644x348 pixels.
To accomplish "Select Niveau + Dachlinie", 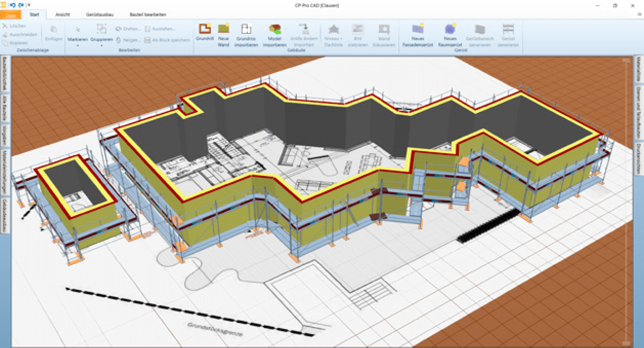I will point(333,34).
